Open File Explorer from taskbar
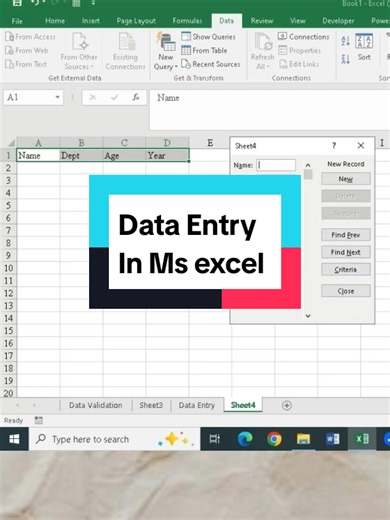This screenshot has height=520, width=390. click(303, 439)
